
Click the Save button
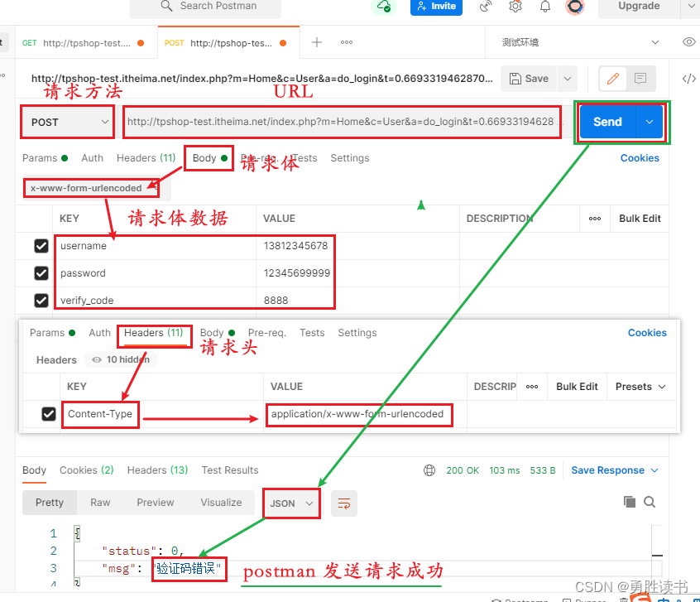coord(529,79)
